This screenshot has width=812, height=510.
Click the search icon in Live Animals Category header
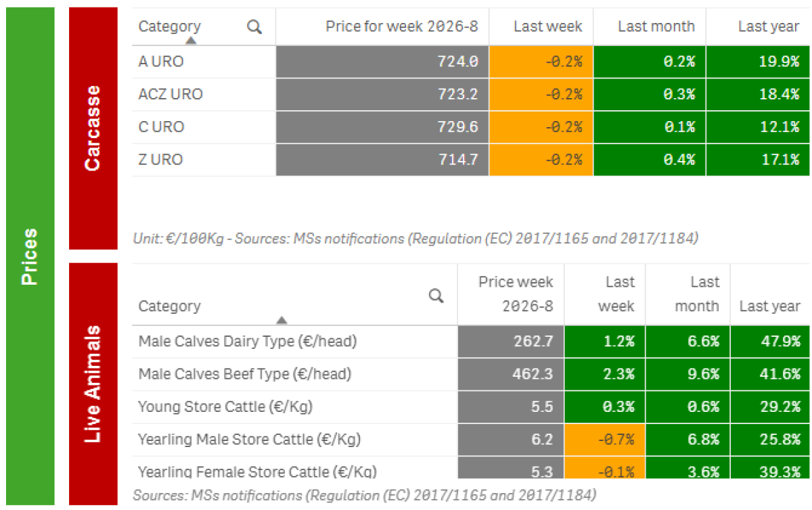pyautogui.click(x=437, y=296)
